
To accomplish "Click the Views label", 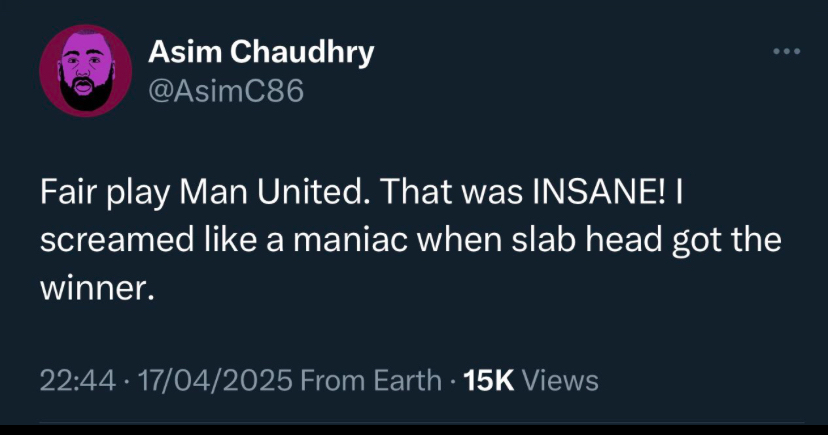I will (561, 380).
